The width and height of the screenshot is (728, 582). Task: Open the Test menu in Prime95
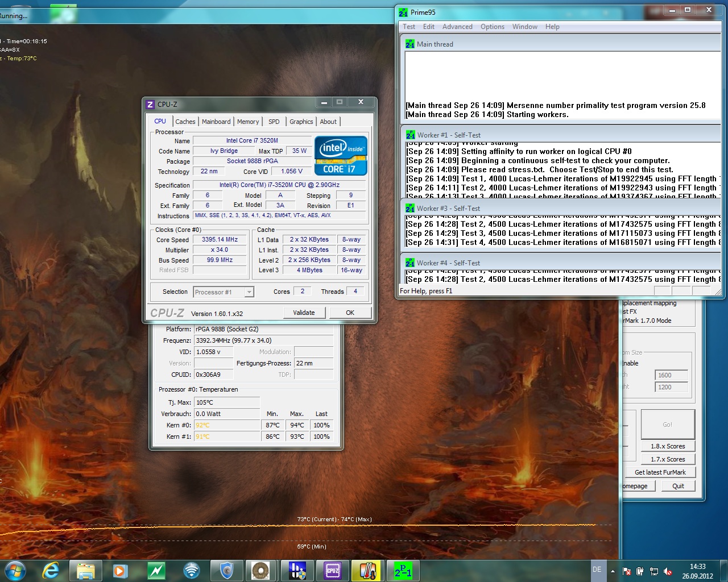click(x=409, y=27)
